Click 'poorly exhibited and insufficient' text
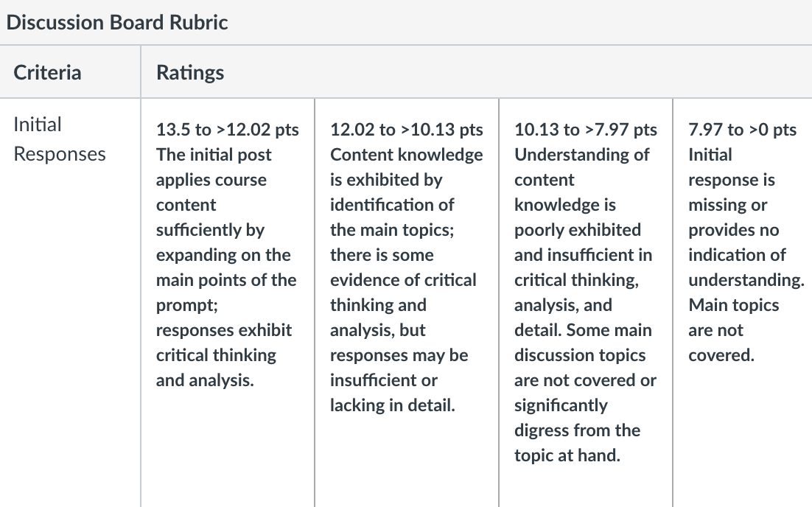This screenshot has width=812, height=507. tap(583, 242)
